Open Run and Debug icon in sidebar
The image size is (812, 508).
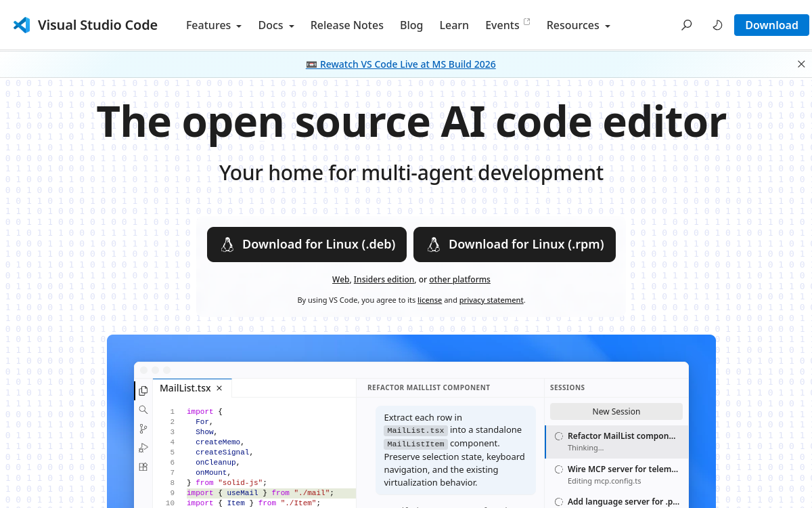[x=143, y=448]
